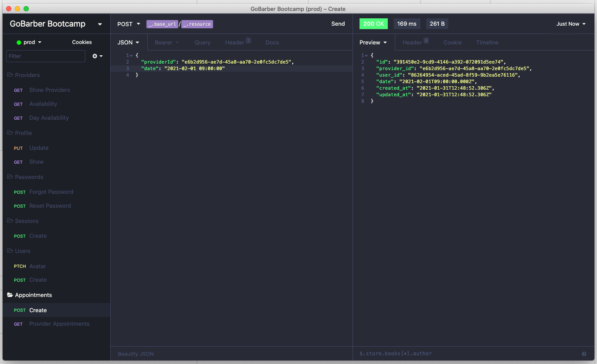Click Beautify JSON
Screen dimensions: 597x364
(x=136, y=354)
